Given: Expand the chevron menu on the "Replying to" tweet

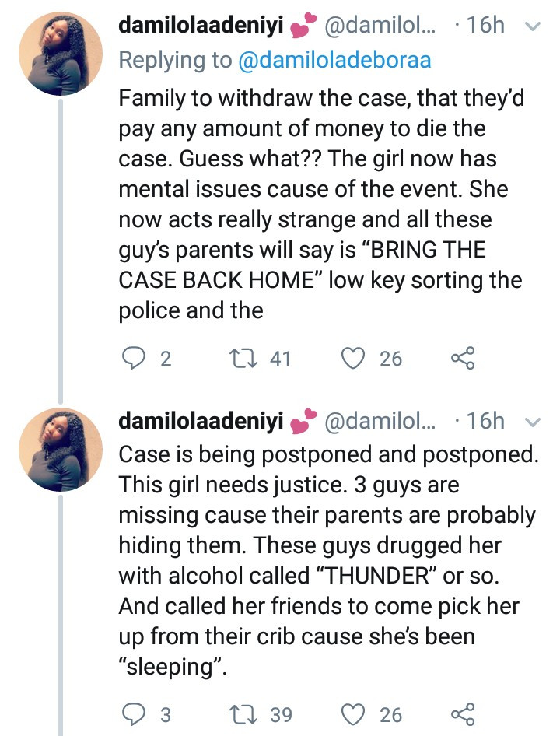Looking at the screenshot, I should click(x=534, y=26).
